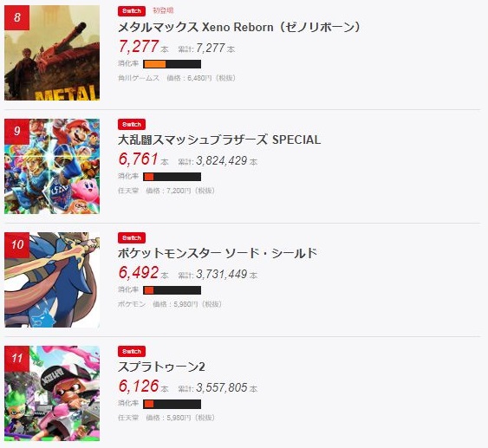Click the Splatoon 2 cover art thumbnail

52,393
